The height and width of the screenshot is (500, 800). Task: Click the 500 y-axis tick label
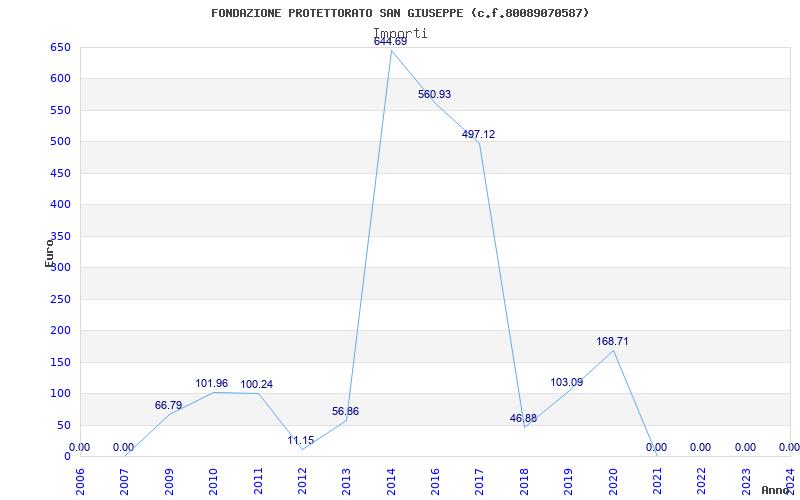tap(60, 141)
